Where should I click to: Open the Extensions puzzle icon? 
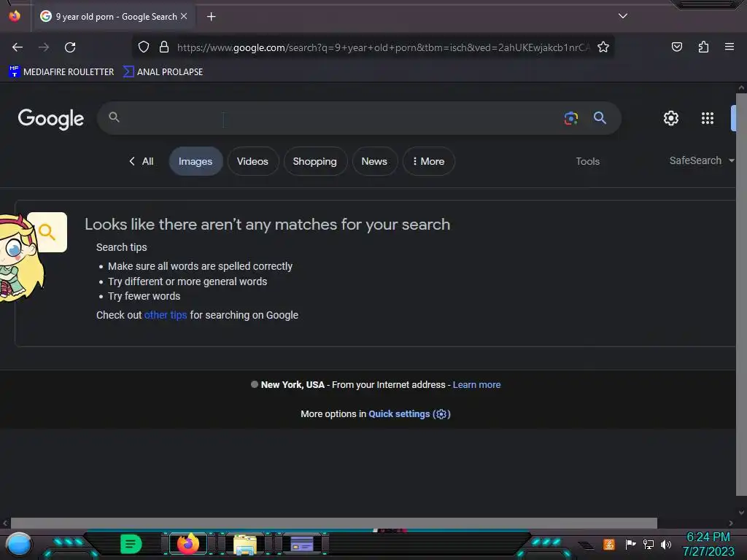703,47
